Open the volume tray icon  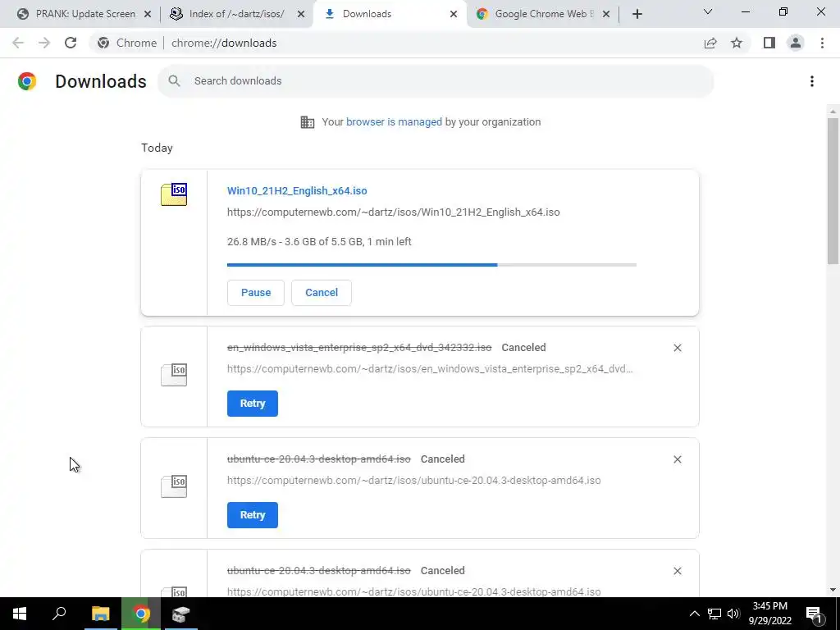pos(734,614)
